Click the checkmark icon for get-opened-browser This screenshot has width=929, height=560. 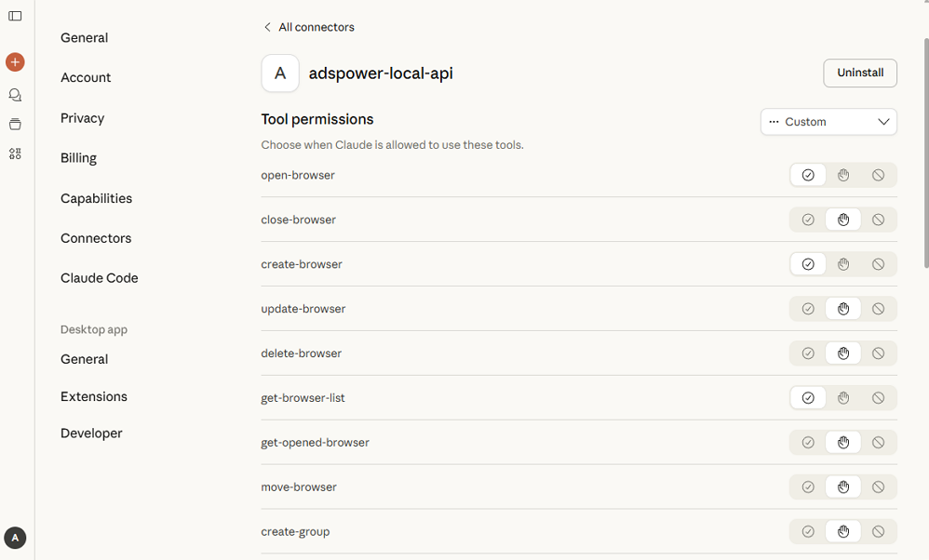click(x=807, y=442)
